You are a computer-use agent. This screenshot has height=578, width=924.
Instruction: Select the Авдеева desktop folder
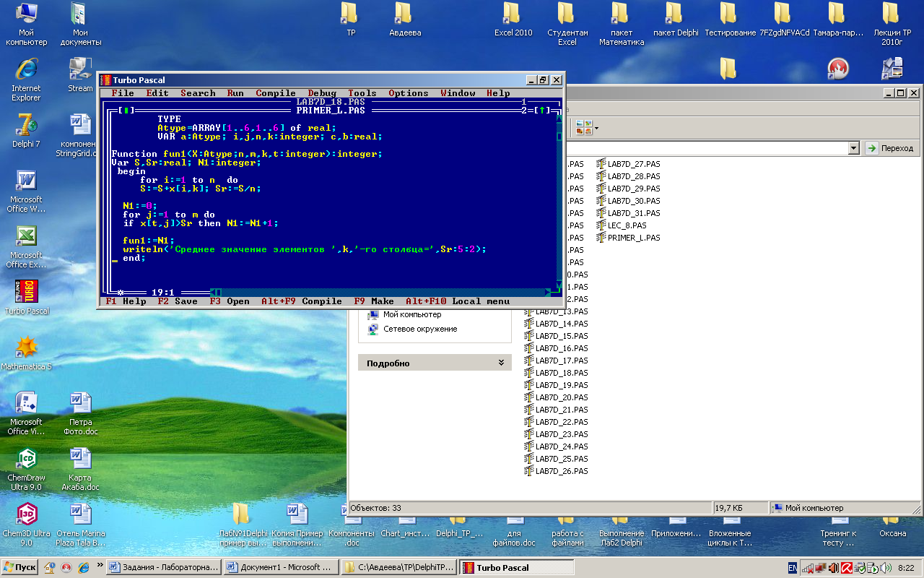point(404,20)
